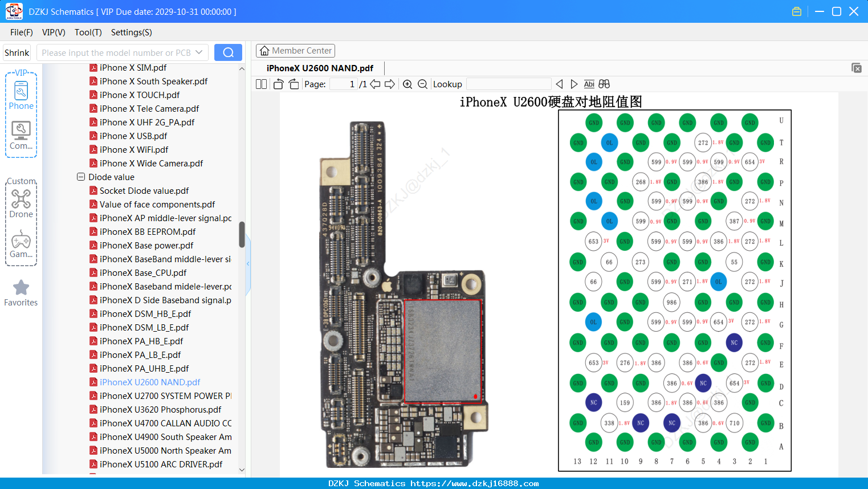Collapse the Diode value folder

coord(81,177)
